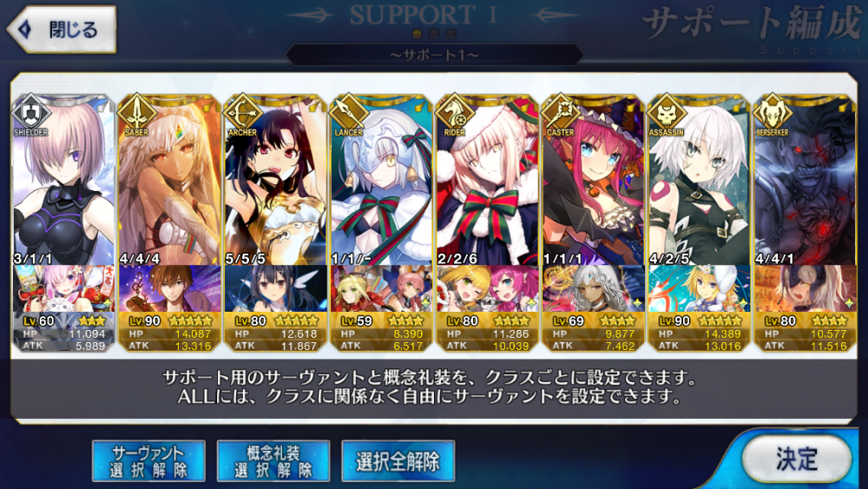Click the 閉じる back button
Image resolution: width=868 pixels, height=489 pixels.
[x=62, y=30]
